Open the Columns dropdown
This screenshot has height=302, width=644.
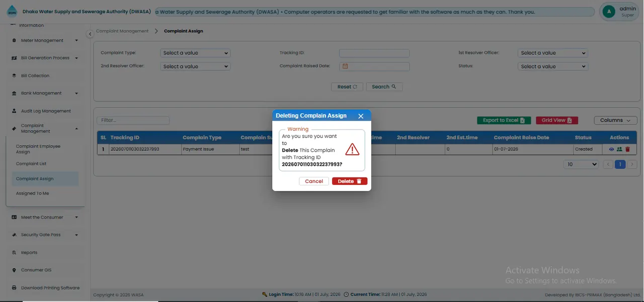(x=615, y=121)
